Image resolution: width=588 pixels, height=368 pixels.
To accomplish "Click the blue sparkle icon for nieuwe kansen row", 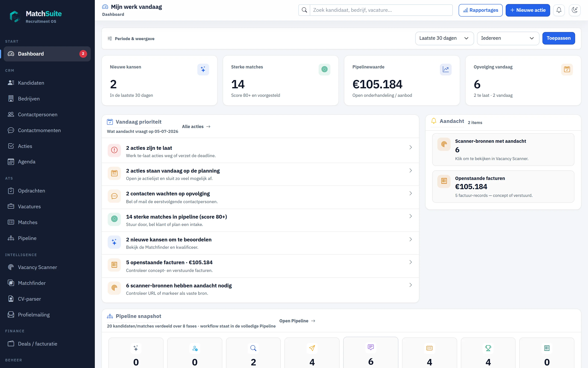I will pos(114,242).
